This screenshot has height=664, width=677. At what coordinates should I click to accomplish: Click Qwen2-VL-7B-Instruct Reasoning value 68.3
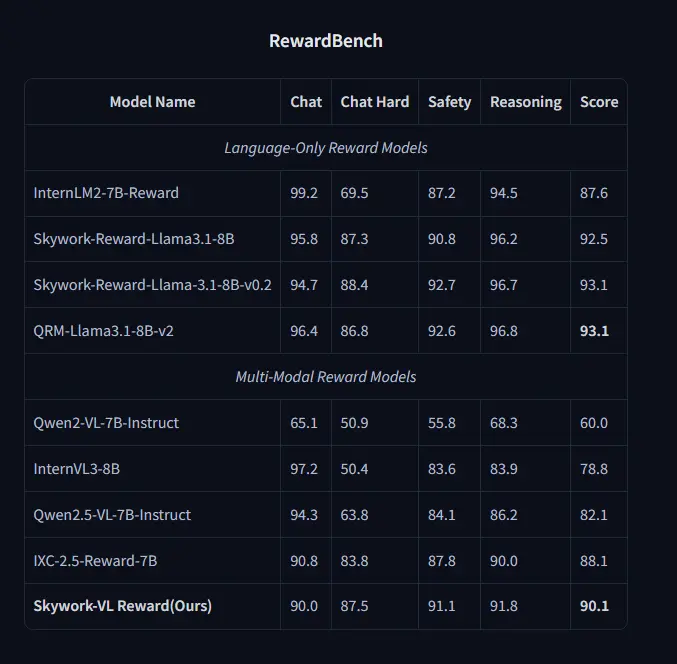[x=504, y=423]
